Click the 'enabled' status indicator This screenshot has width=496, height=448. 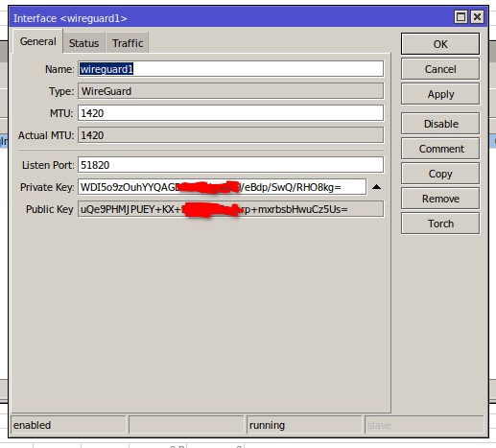point(68,425)
